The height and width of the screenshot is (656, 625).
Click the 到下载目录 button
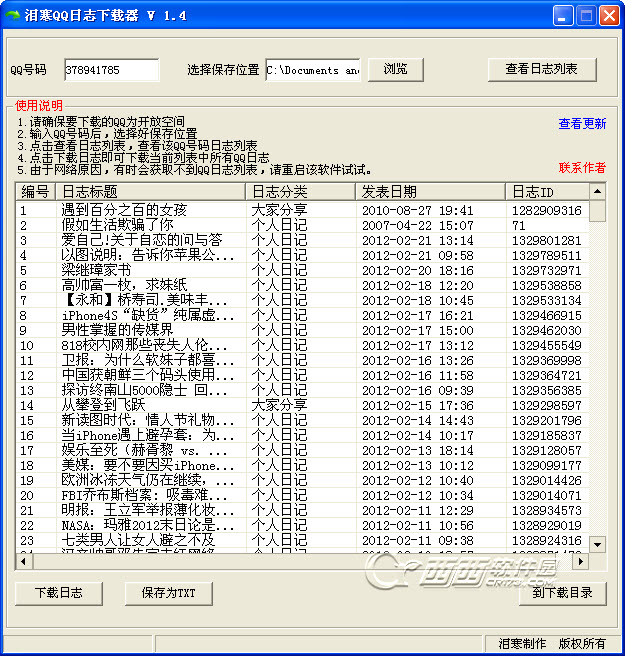[562, 593]
